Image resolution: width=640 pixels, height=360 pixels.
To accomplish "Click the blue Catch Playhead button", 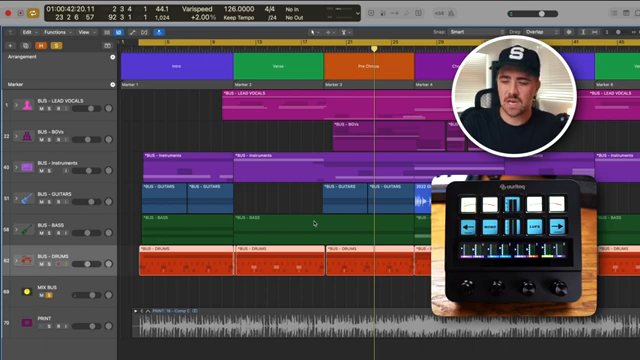I will 159,32.
